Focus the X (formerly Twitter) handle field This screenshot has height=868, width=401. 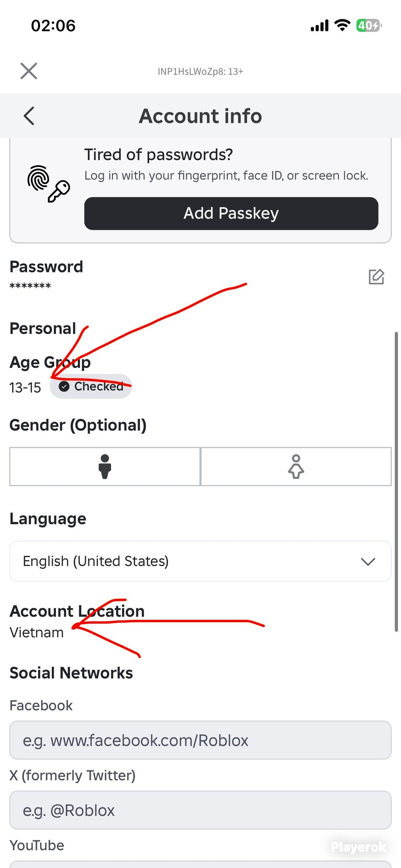(200, 810)
